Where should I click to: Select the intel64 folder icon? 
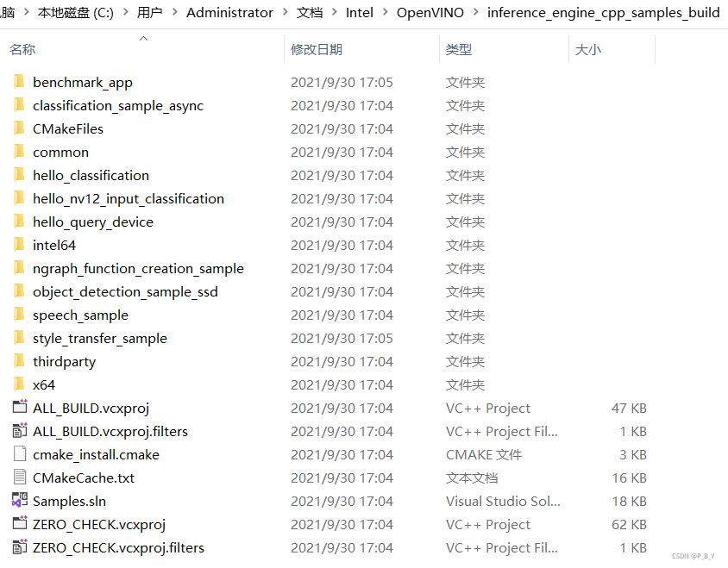click(19, 245)
